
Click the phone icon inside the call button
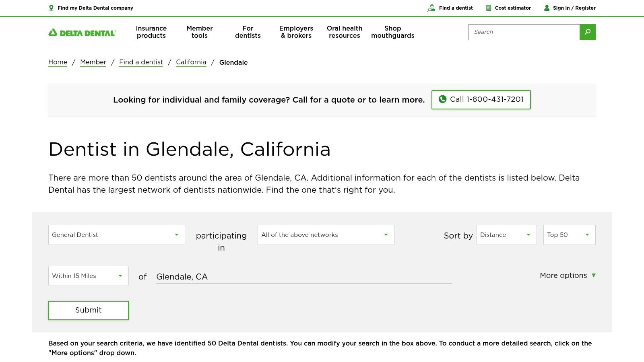(442, 99)
